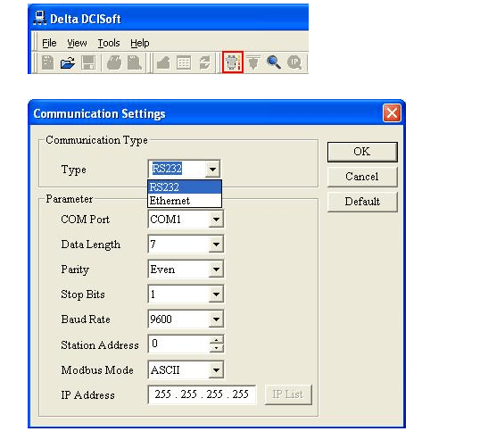Click the New file toolbar icon
The height and width of the screenshot is (448, 488).
pyautogui.click(x=47, y=62)
